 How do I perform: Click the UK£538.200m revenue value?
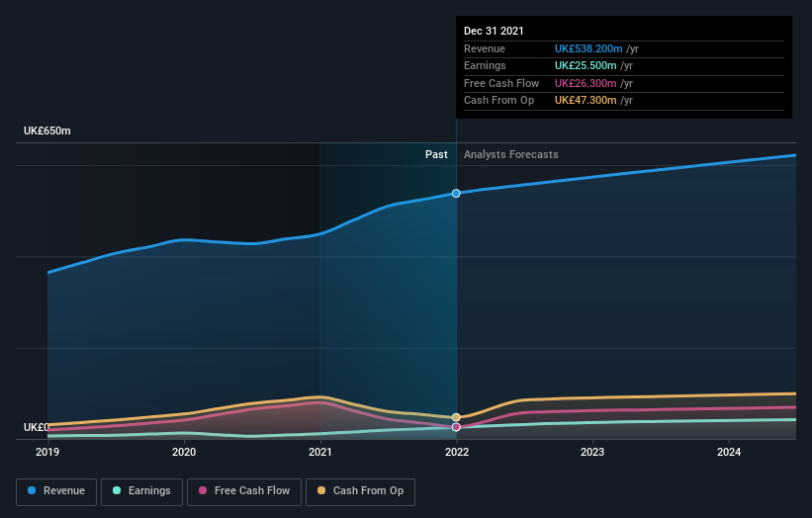[588, 48]
